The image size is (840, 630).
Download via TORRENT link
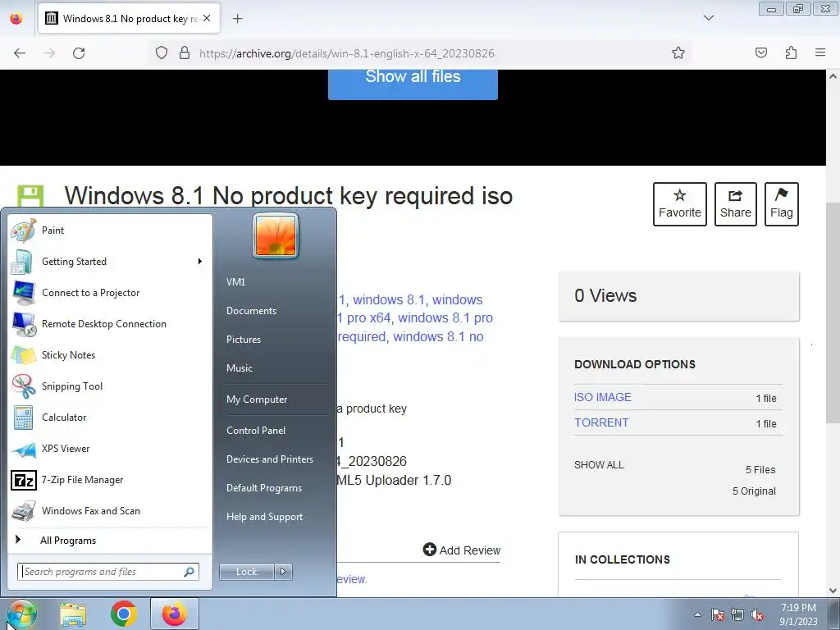coord(601,422)
